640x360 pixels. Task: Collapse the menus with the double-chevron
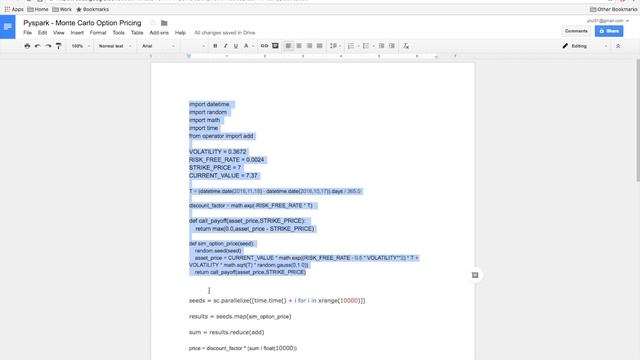point(618,46)
